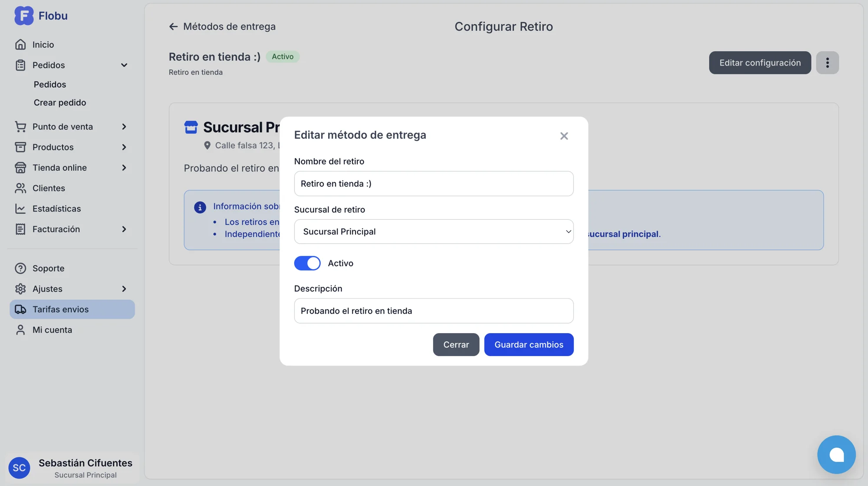
Task: Open the Sucursal de retiro dropdown
Action: tap(434, 231)
